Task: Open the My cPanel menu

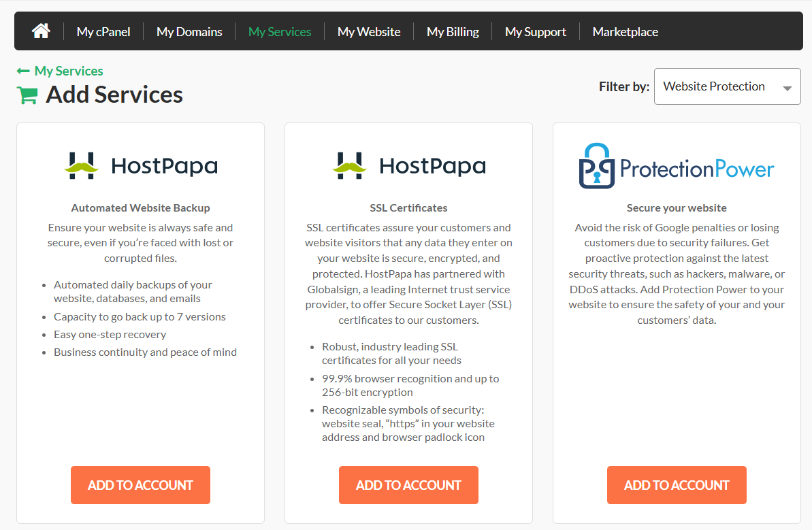Action: pos(103,31)
